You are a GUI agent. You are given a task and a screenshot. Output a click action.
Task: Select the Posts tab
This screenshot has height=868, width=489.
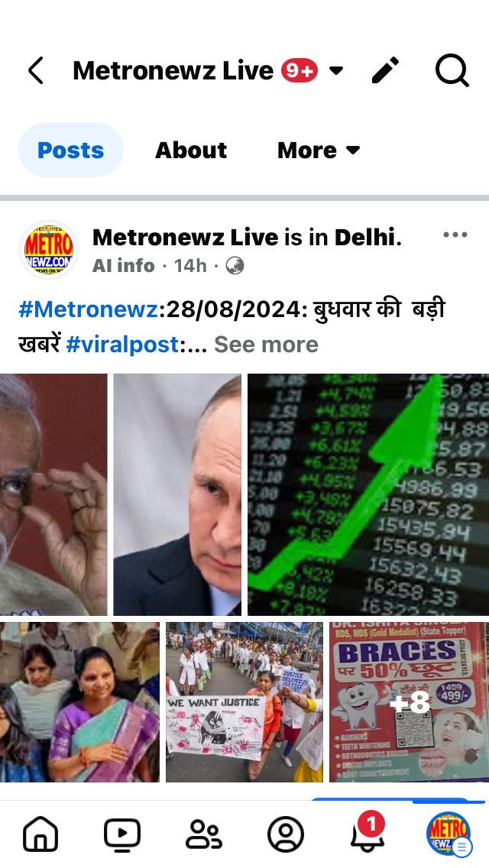(71, 150)
